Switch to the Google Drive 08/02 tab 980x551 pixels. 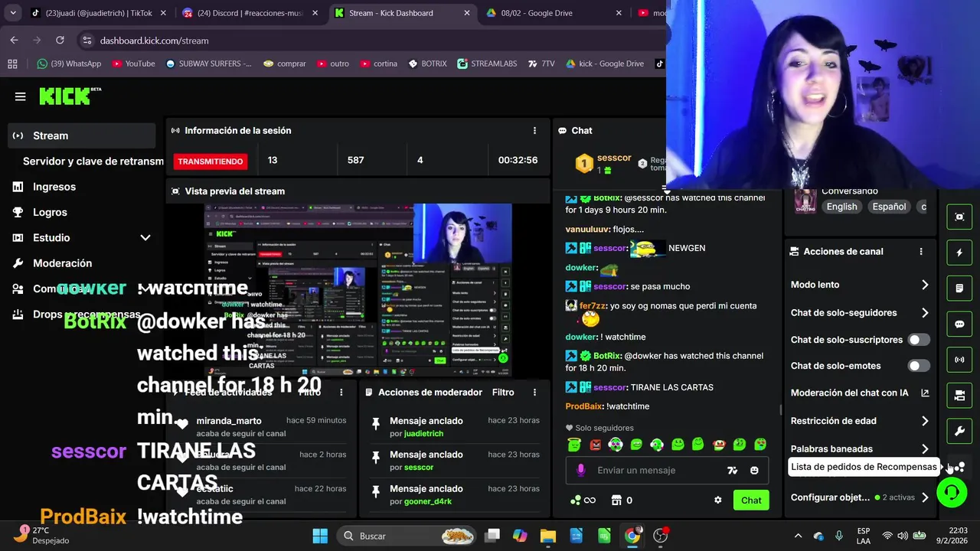click(x=554, y=13)
